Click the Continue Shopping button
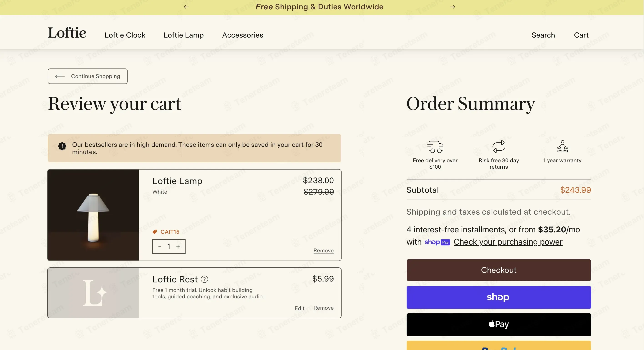Viewport: 644px width, 350px height. [x=88, y=76]
